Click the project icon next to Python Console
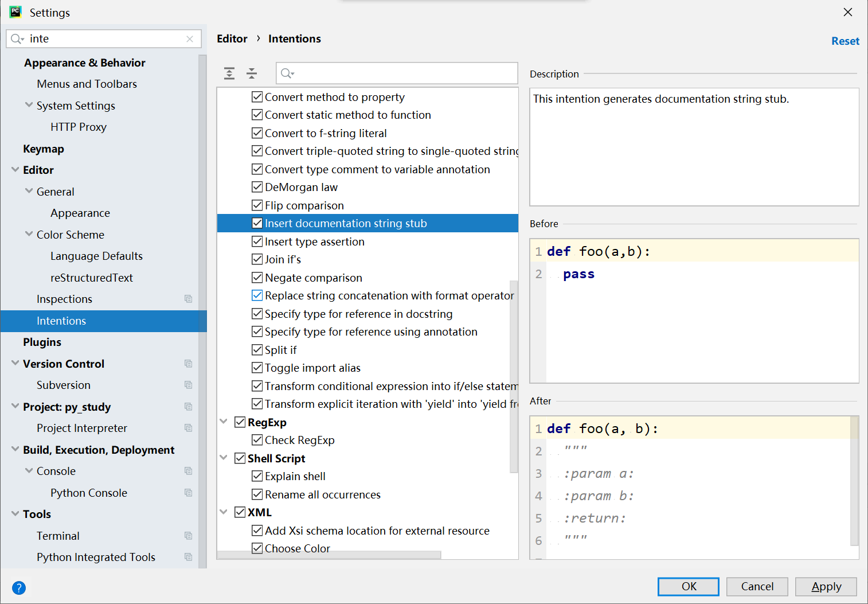This screenshot has height=604, width=868. coord(188,493)
